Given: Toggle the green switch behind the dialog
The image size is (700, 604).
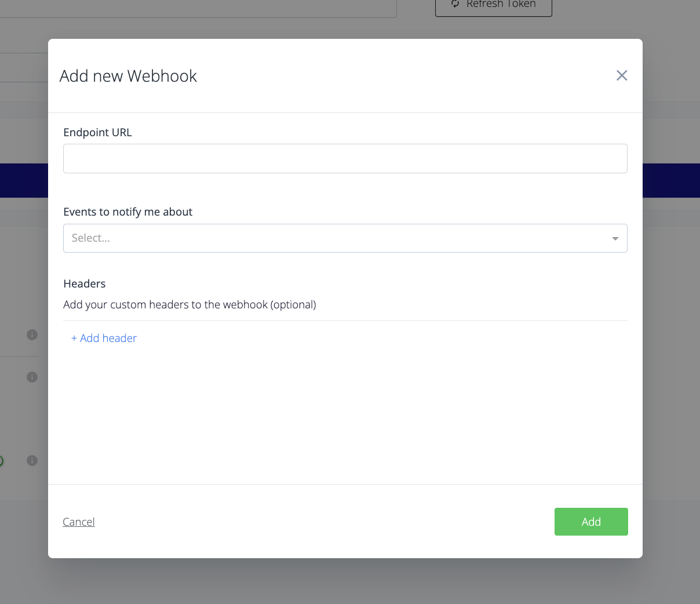Looking at the screenshot, I should point(1,461).
